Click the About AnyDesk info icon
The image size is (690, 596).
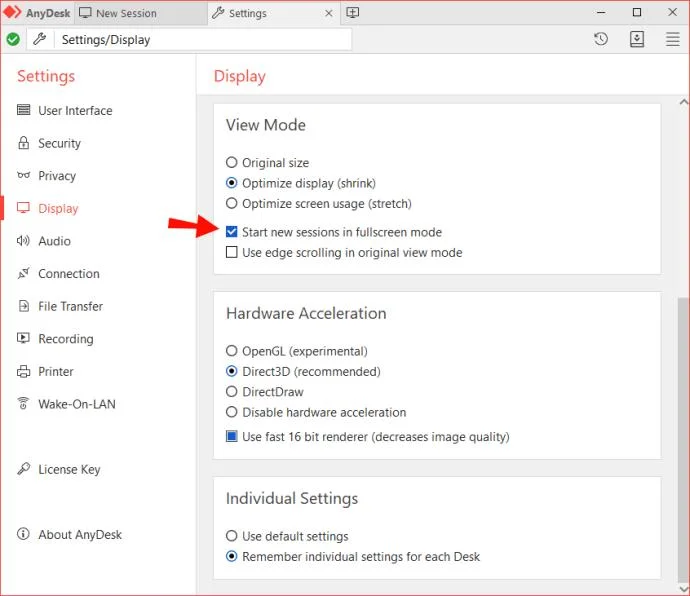[23, 534]
